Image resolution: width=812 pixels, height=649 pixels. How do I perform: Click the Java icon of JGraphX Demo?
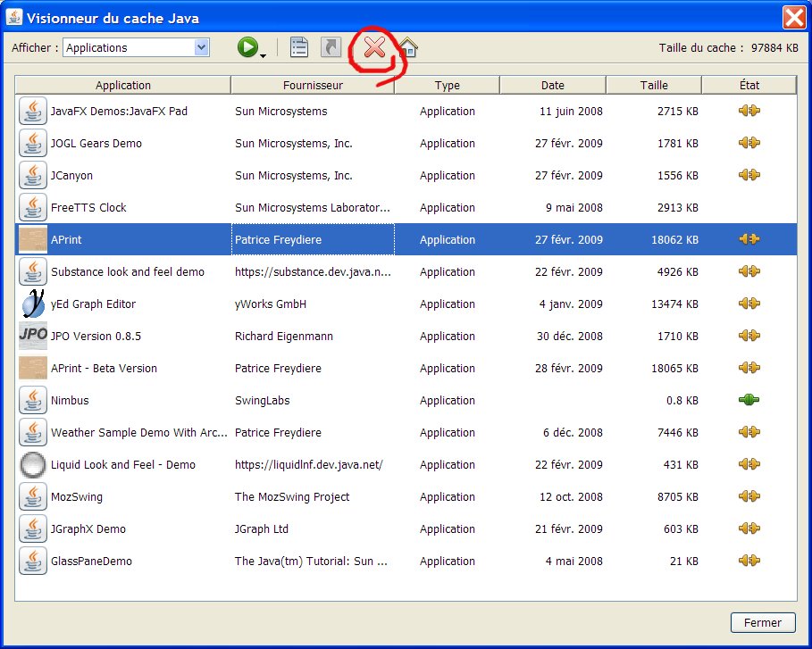pos(33,528)
